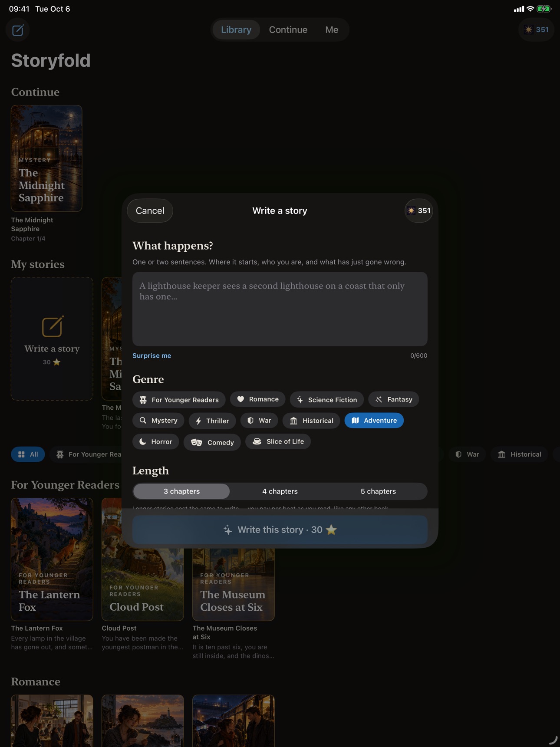Open the Cloud Post book title
Screen dimensions: 560x747
coord(119,628)
